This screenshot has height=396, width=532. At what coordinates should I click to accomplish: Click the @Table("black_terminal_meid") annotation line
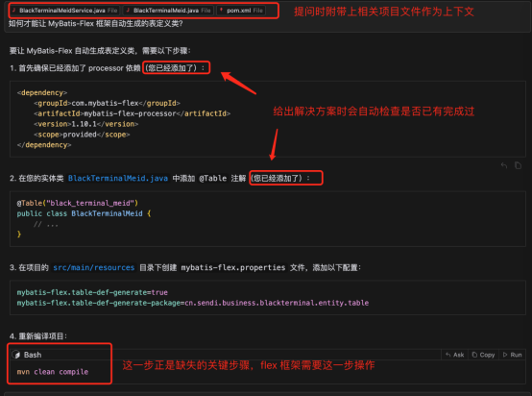pyautogui.click(x=78, y=203)
